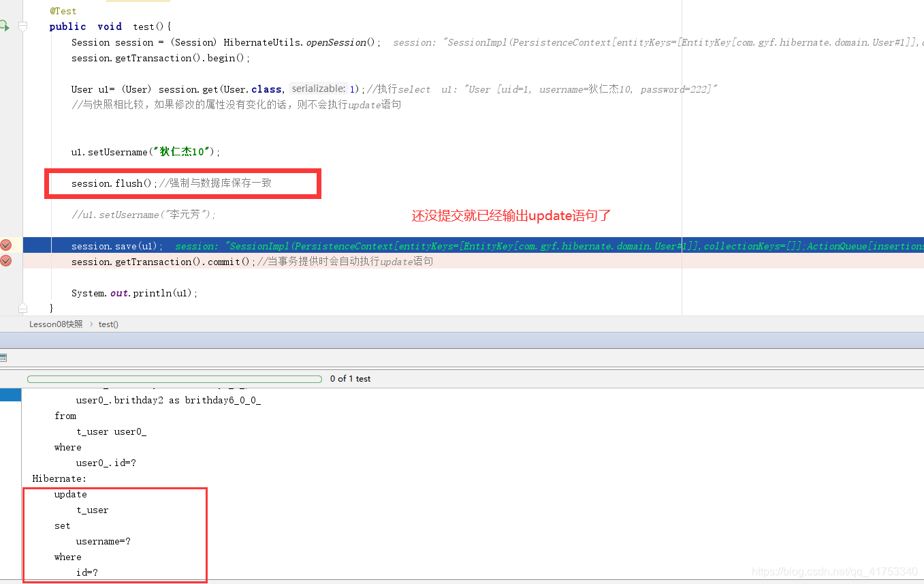Click the small table layout icon above the test panel

point(3,358)
